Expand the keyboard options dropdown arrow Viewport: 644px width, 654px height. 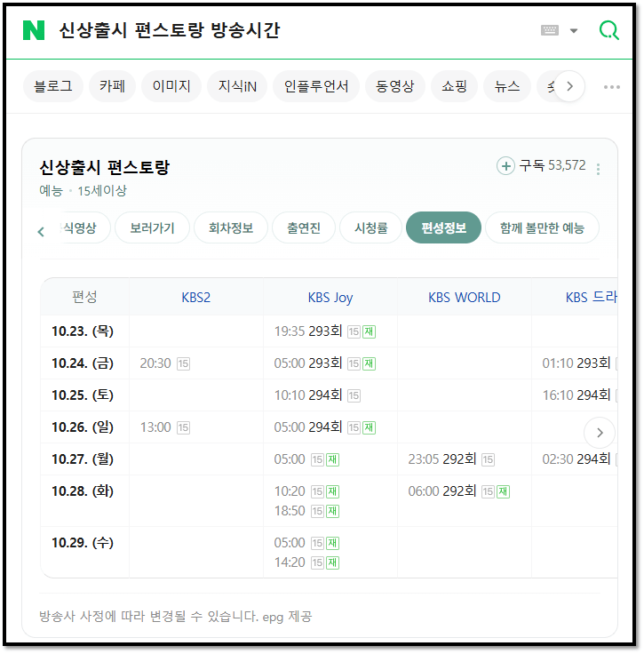(x=574, y=30)
